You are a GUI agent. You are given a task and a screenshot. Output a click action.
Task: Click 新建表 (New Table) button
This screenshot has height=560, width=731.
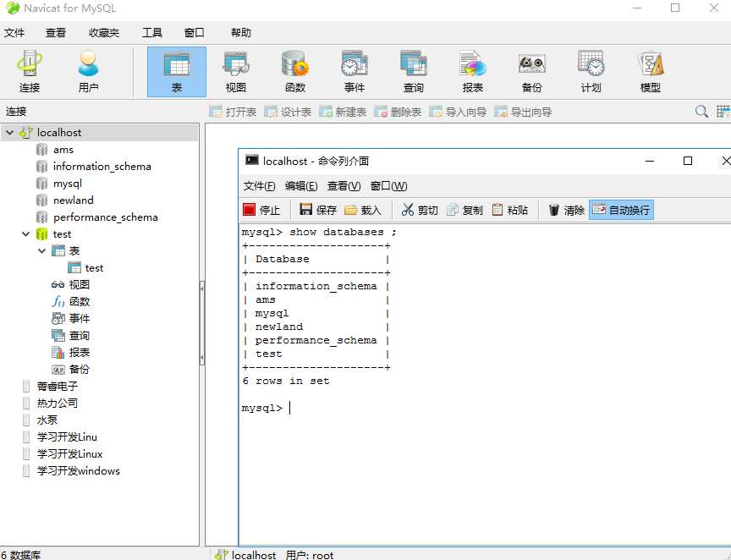(344, 112)
